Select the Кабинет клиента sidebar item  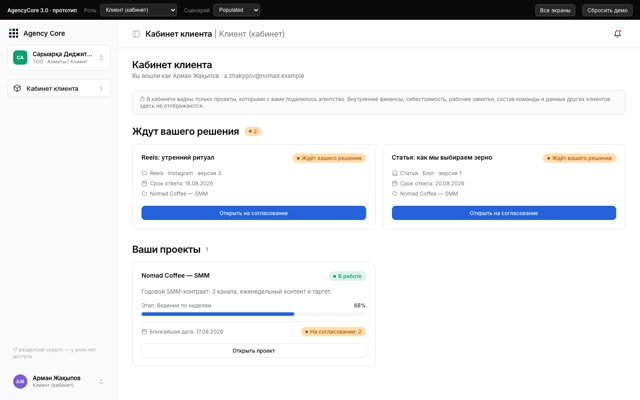[x=59, y=88]
